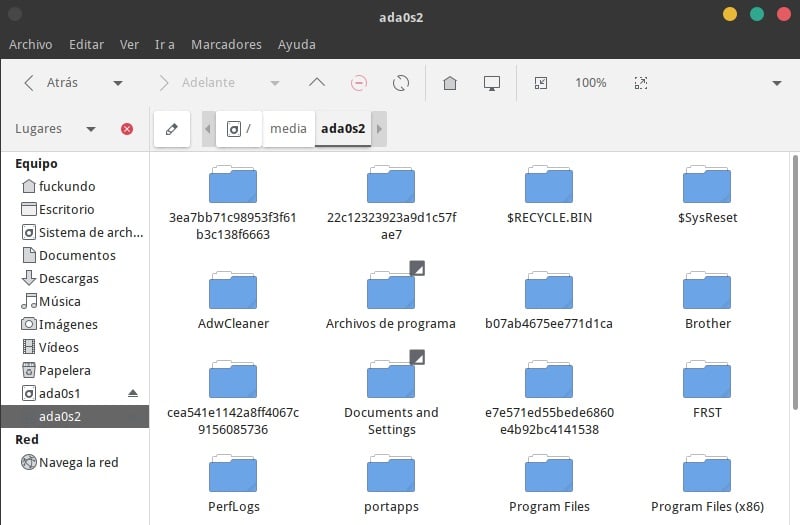Open the Ir a menu
The height and width of the screenshot is (525, 800).
click(164, 44)
